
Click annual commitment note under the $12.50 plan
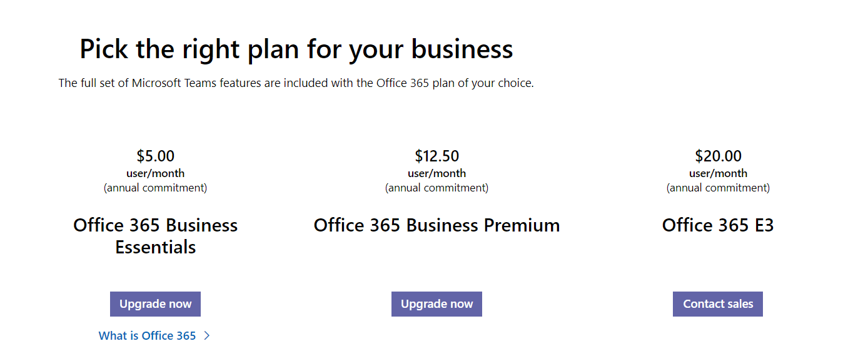tap(437, 188)
